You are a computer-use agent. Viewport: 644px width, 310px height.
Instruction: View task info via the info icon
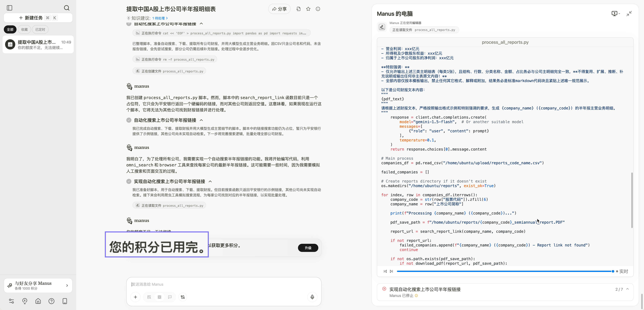click(x=318, y=9)
